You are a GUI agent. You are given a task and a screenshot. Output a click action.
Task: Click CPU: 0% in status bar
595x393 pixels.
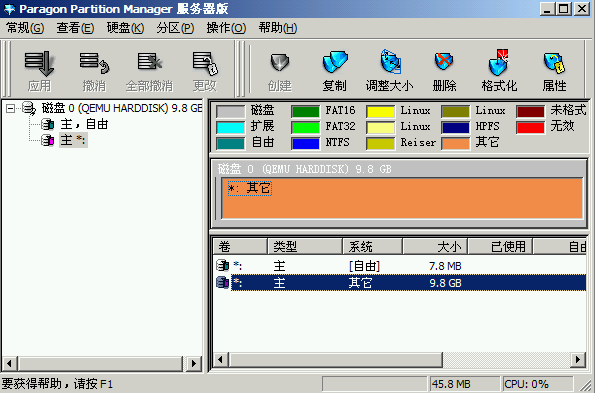point(526,384)
